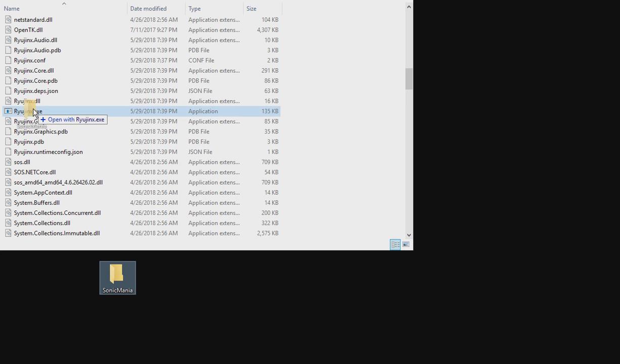Click the System.Buffers.dll file icon
This screenshot has height=364, width=620.
[x=8, y=203]
